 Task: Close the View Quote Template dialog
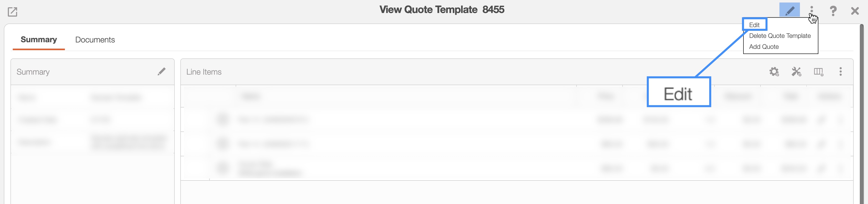[x=855, y=11]
